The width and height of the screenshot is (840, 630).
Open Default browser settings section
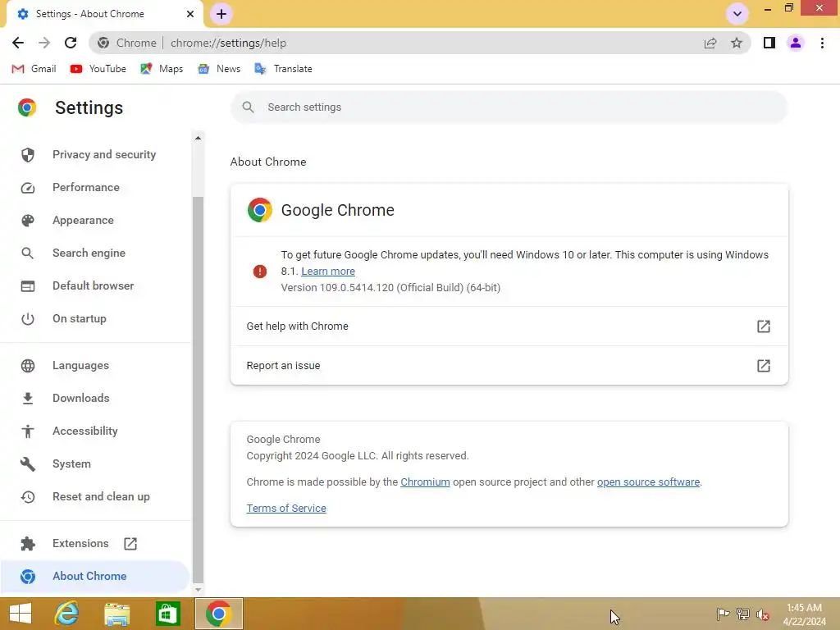point(95,286)
